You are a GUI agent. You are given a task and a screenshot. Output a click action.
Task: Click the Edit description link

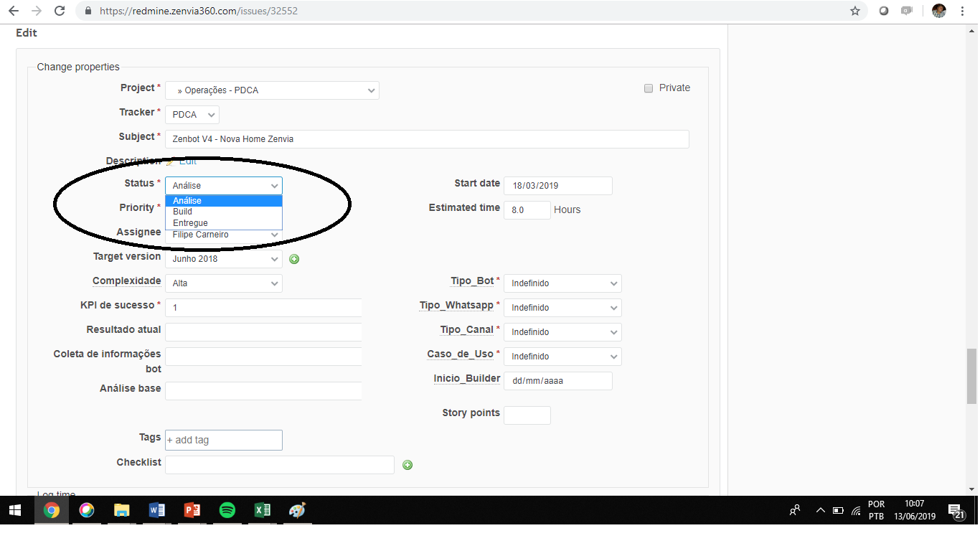tap(187, 161)
